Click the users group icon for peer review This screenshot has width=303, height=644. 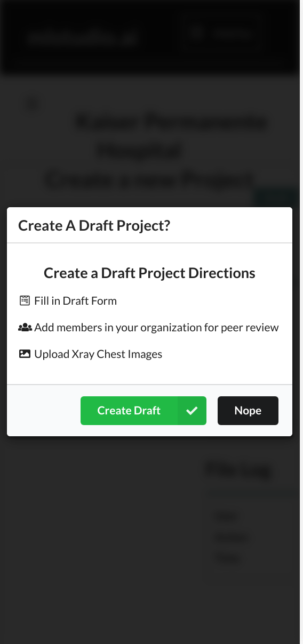tap(25, 328)
